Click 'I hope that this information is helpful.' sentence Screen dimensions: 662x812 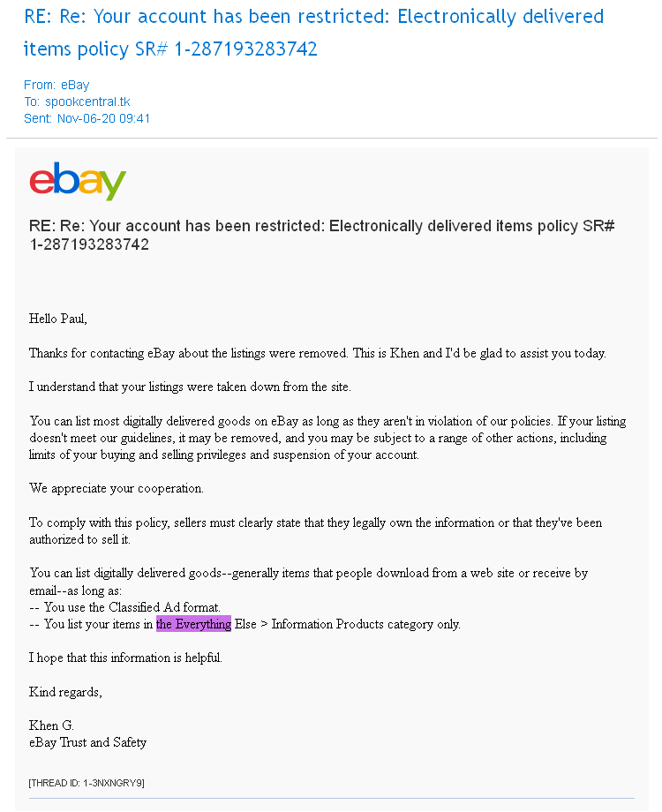click(x=125, y=658)
